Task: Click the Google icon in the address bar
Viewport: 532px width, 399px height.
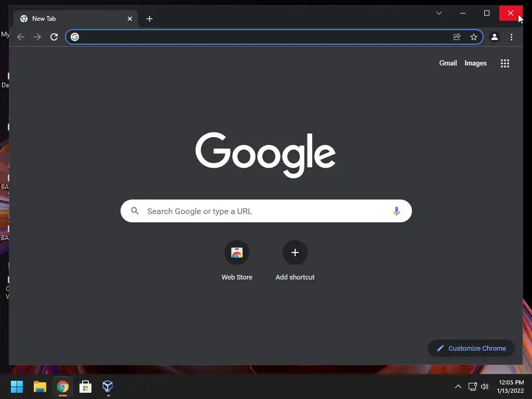Action: coord(75,37)
